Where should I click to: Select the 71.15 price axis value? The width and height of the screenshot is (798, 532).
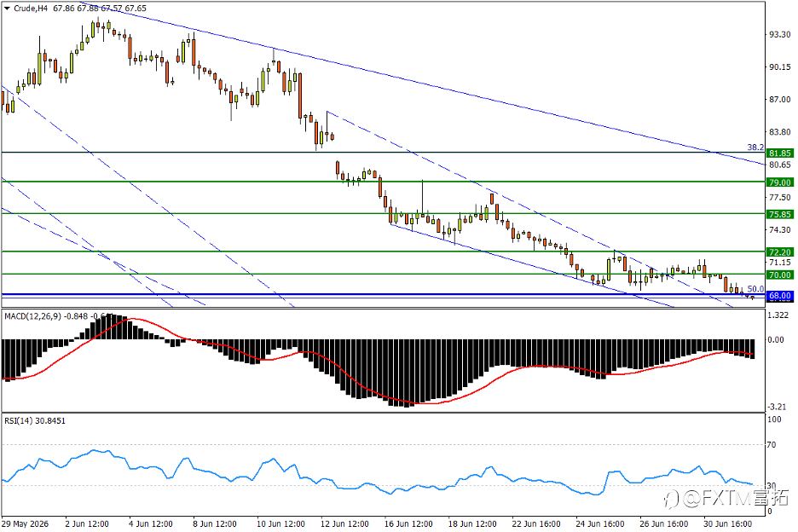click(x=780, y=263)
